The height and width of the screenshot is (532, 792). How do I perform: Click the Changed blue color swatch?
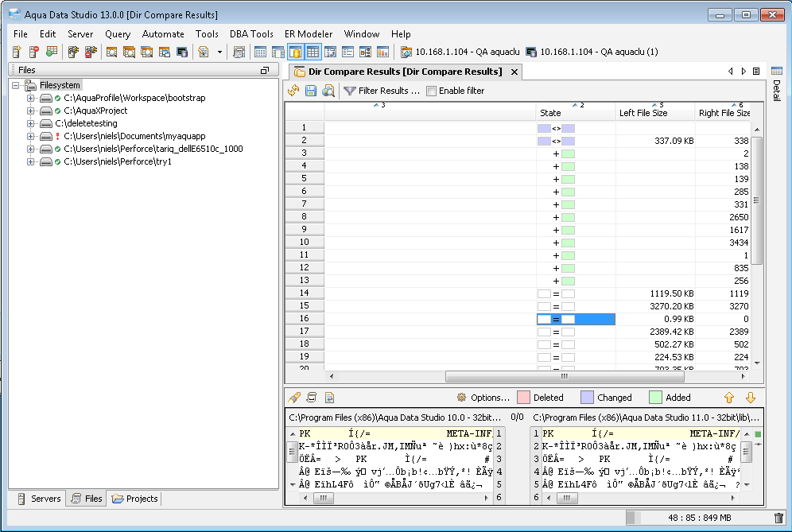click(x=587, y=398)
